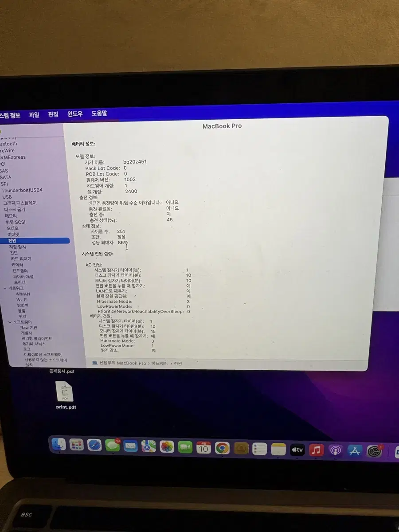Image resolution: width=399 pixels, height=532 pixels.
Task: Open the 시스템 정보 menu
Action: (x=10, y=115)
